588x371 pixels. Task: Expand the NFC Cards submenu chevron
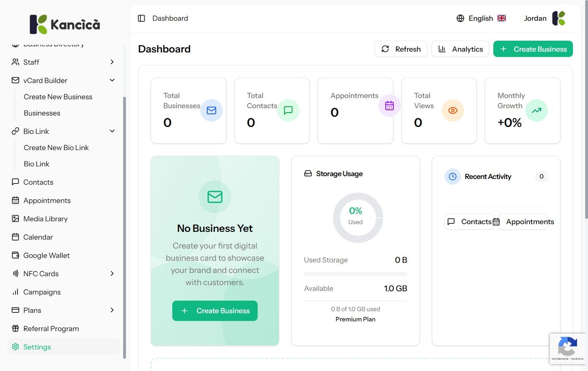click(x=112, y=273)
